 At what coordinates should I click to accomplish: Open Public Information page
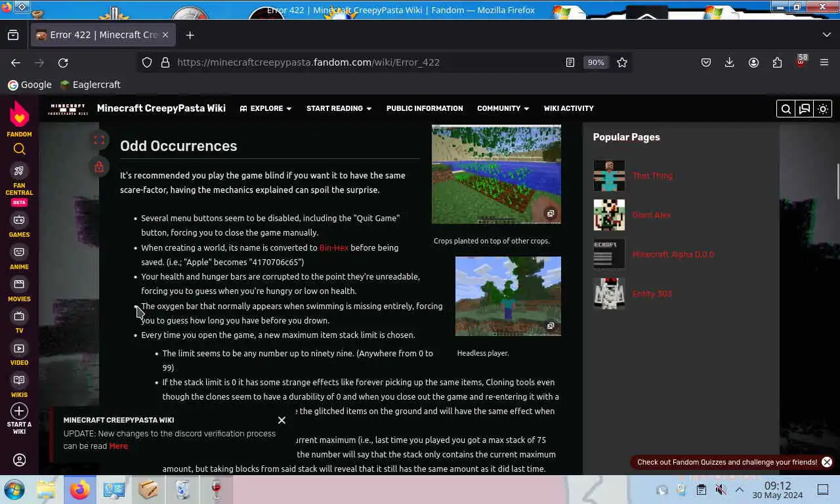coord(425,108)
